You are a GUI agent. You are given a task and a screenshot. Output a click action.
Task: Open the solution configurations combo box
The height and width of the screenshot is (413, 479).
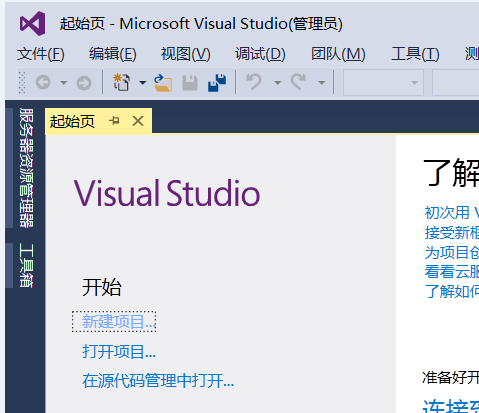pyautogui.click(x=383, y=82)
